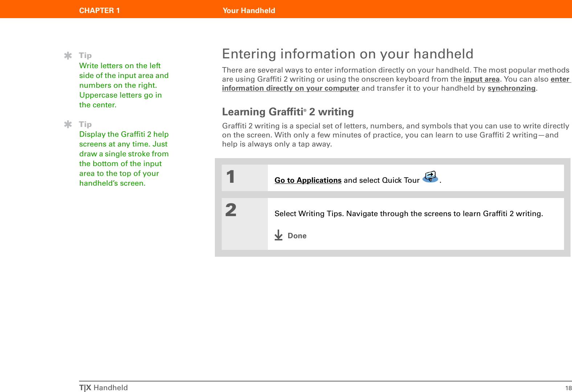572x392 pixels.
Task: Open the 'synchronzing' link
Action: pos(511,88)
